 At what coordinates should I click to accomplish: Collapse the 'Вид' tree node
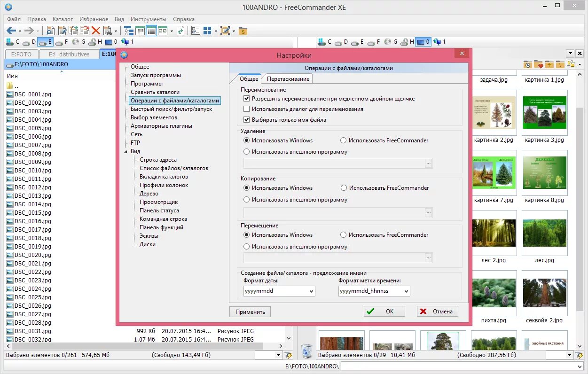pyautogui.click(x=126, y=152)
